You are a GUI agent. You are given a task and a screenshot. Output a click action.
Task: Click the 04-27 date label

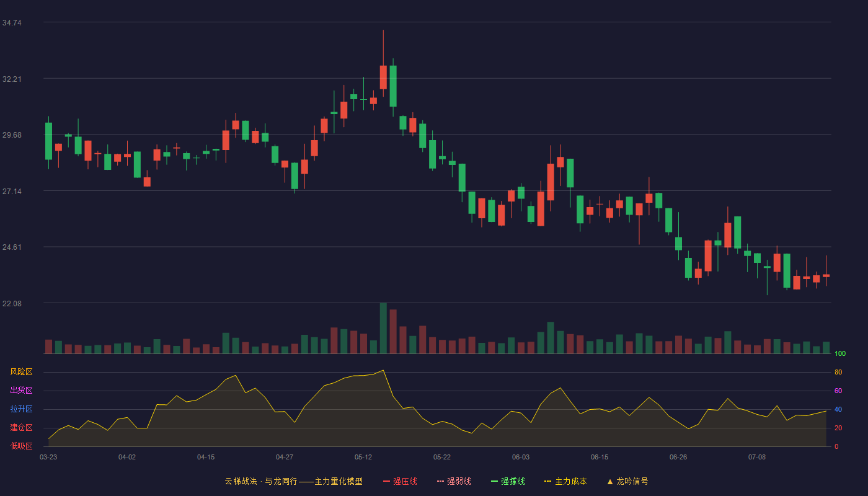click(x=285, y=457)
